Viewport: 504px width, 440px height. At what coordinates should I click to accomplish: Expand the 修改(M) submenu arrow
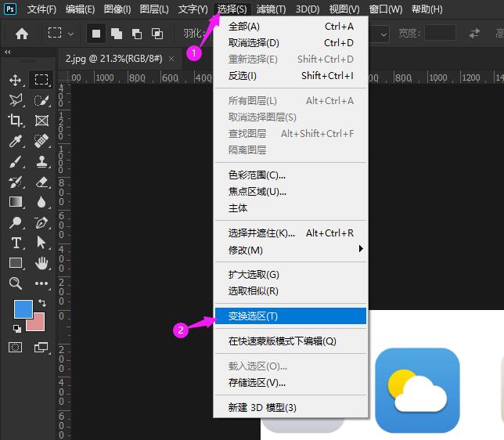click(x=361, y=249)
